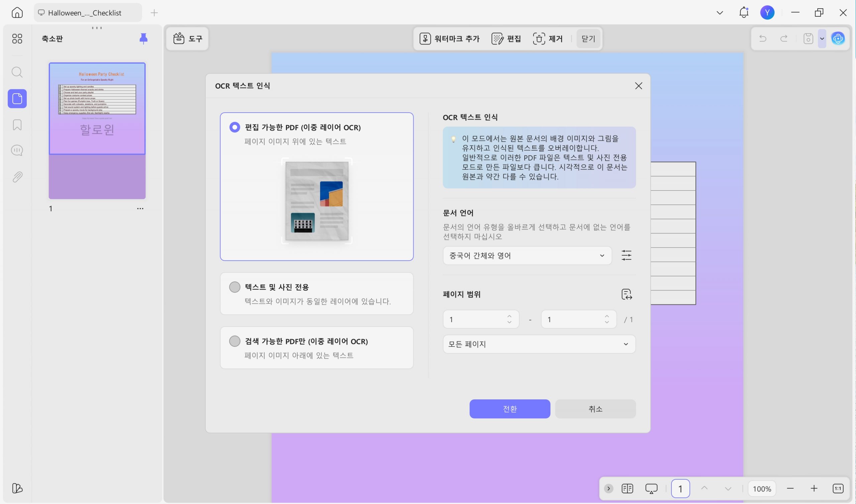Screen dimensions: 856x504
Task: Open the attachments panel
Action: [x=17, y=176]
